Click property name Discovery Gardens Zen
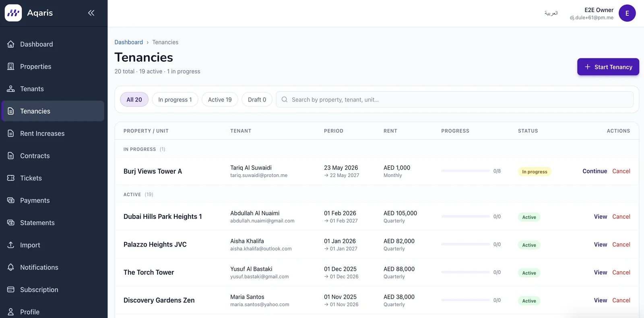Image resolution: width=644 pixels, height=318 pixels. tap(159, 300)
